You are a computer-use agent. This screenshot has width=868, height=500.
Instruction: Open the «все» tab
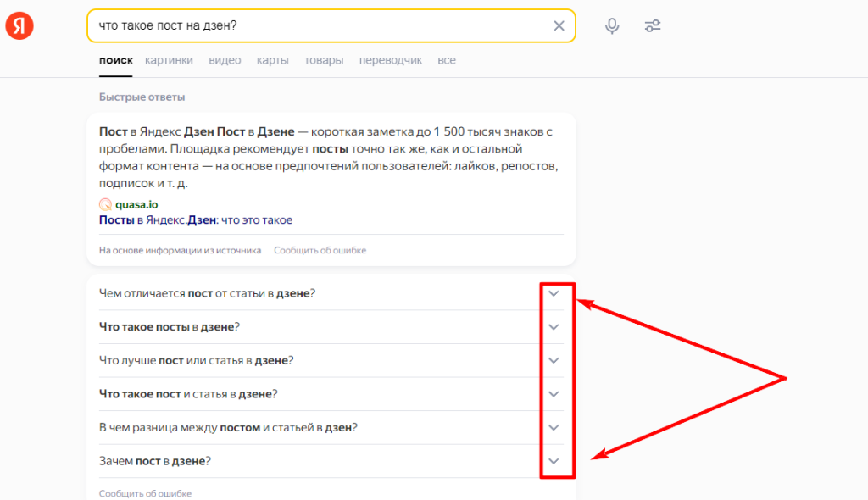click(x=447, y=60)
